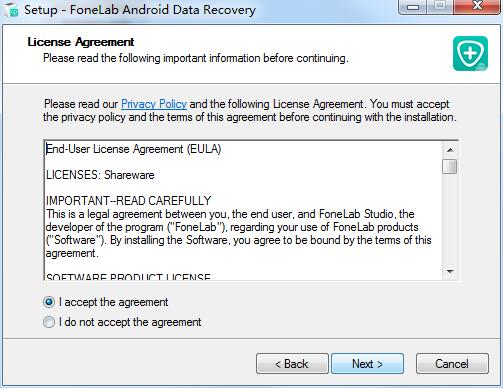
Task: Choose 'I do not accept the agreement'
Action: pos(49,322)
